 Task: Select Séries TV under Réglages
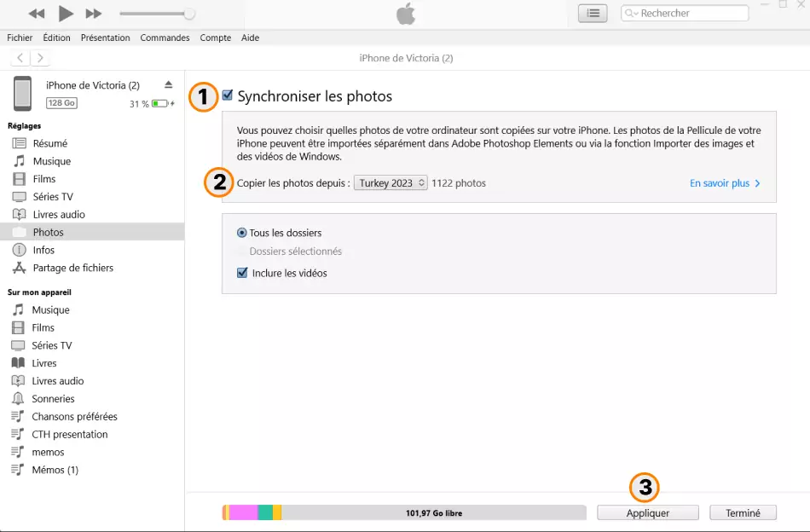53,197
